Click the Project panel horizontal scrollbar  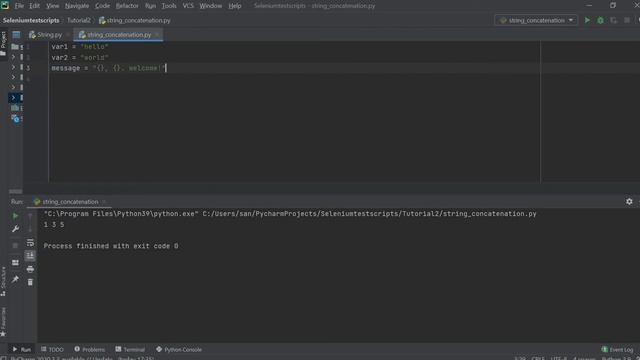[x=16, y=191]
